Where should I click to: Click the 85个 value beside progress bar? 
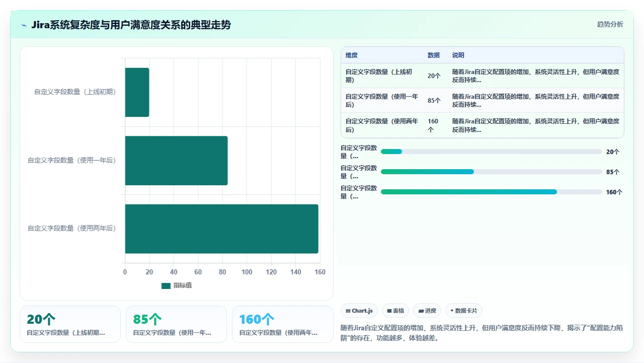click(x=613, y=172)
